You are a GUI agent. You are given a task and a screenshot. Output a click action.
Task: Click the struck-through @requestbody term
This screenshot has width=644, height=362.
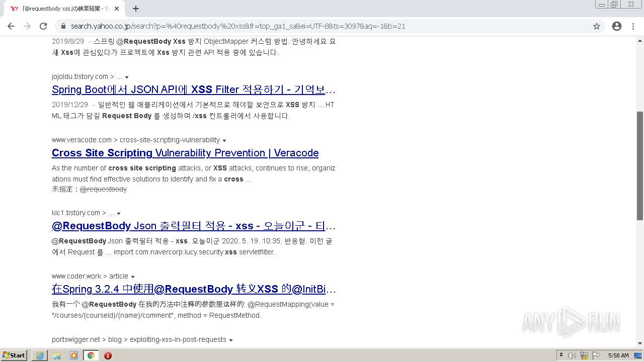click(x=103, y=189)
